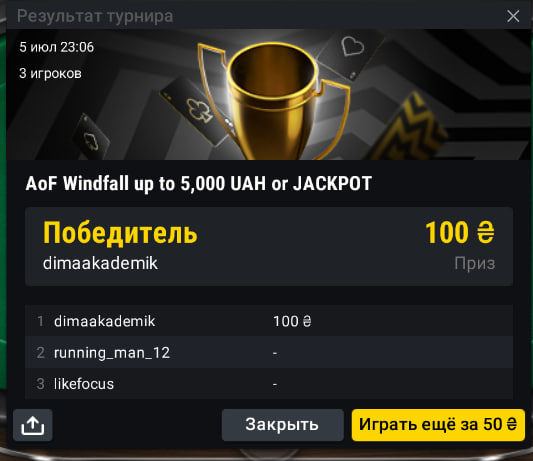Viewport: 533px width, 461px height.
Task: Close the tournament result dialog with X
Action: (513, 16)
